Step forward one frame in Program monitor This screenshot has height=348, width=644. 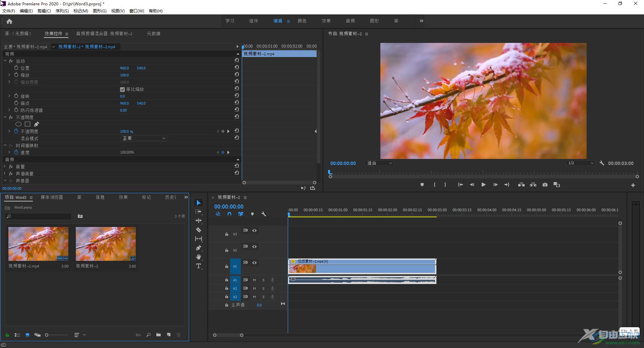click(495, 185)
